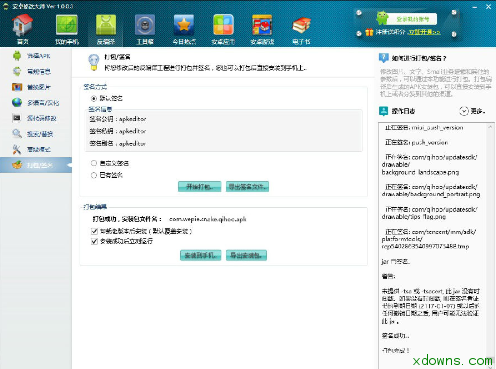
Task: Toggle run immediately after install checkbox
Action: tap(94, 241)
